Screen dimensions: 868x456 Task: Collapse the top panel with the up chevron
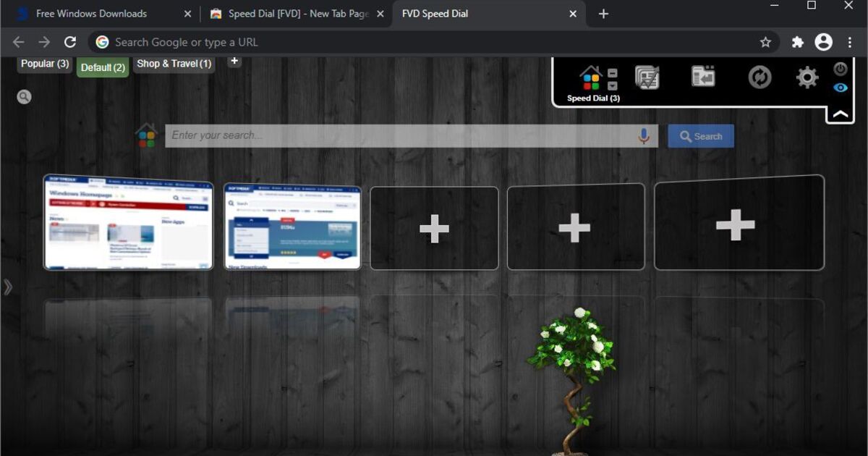pyautogui.click(x=841, y=114)
